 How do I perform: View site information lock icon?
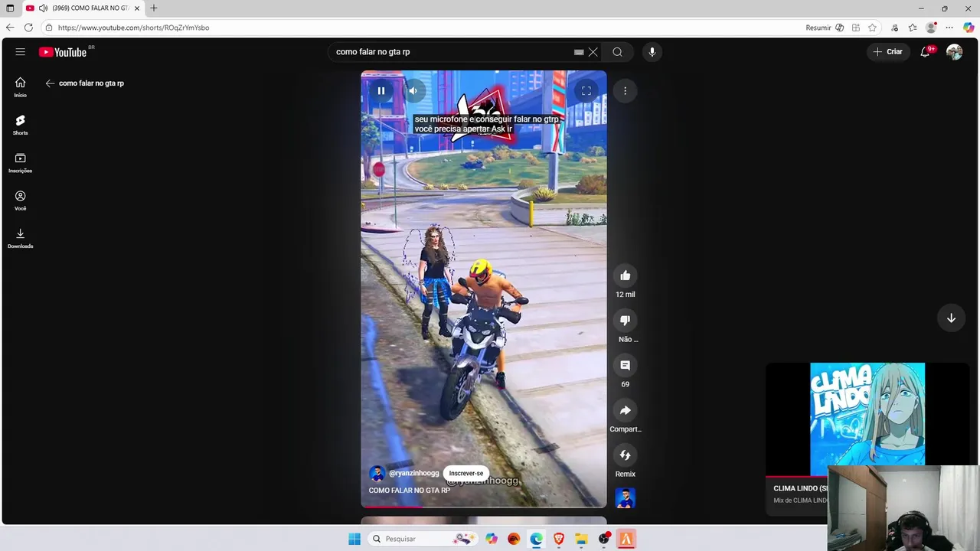click(48, 28)
